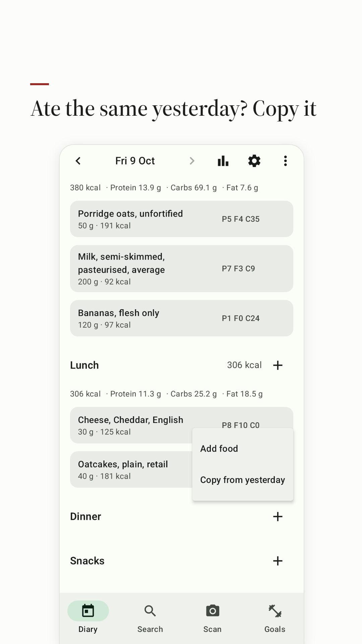The image size is (362, 644).
Task: Open Cheese, Cheddar, English entry
Action: click(x=131, y=425)
